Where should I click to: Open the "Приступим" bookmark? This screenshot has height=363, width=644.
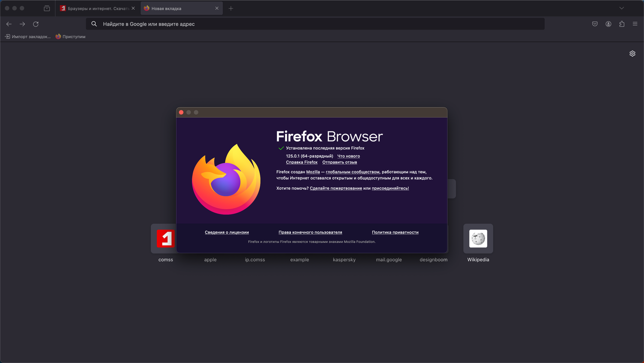tap(70, 37)
